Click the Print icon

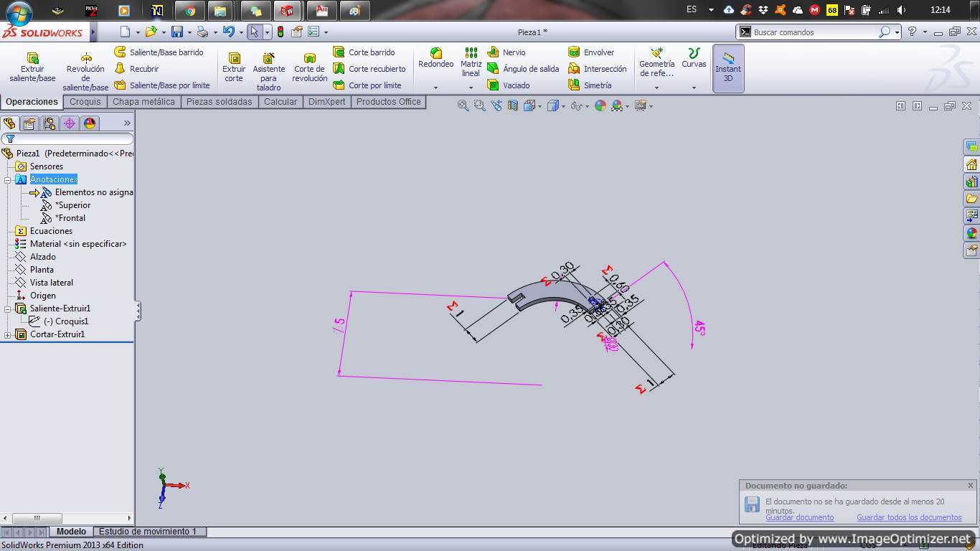202,32
